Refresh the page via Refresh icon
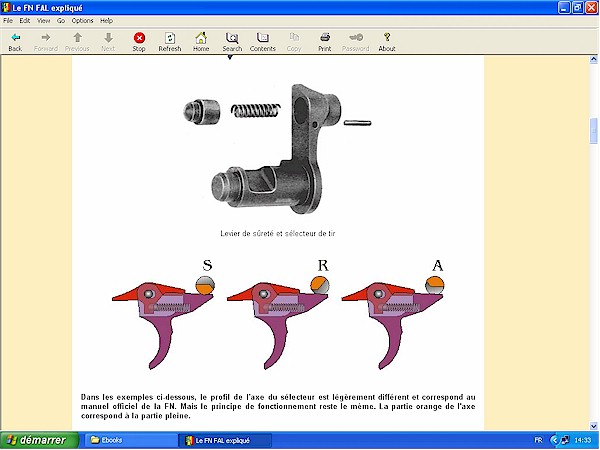The width and height of the screenshot is (600, 450). click(170, 42)
